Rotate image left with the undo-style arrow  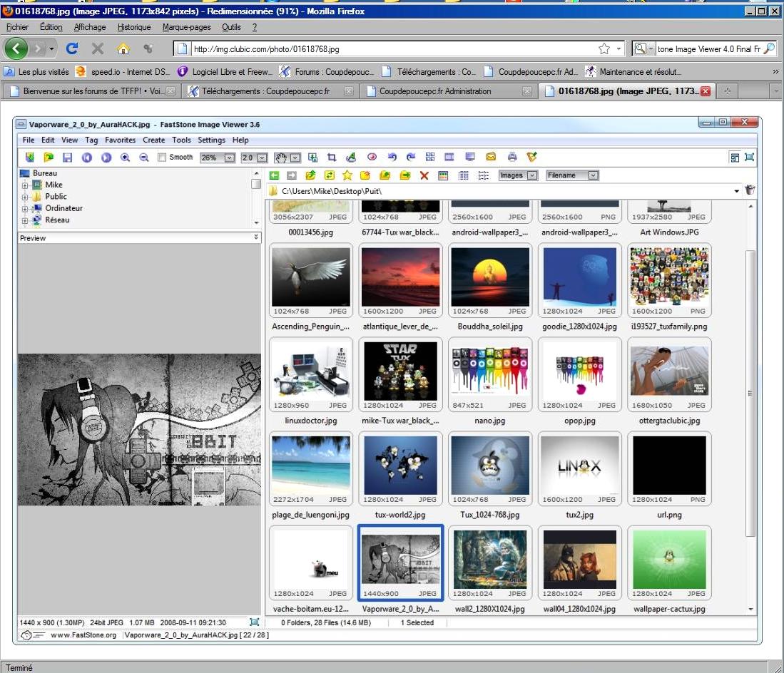point(392,157)
